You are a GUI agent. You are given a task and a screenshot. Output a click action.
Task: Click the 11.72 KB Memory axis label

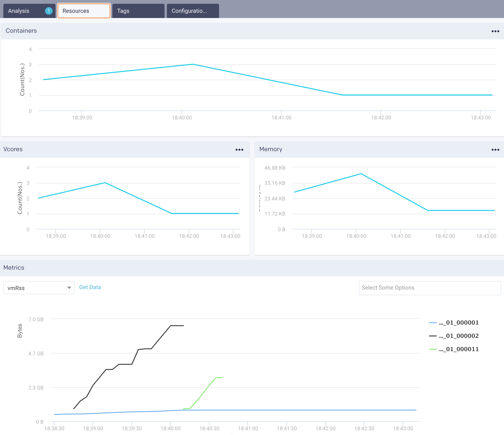(x=275, y=214)
